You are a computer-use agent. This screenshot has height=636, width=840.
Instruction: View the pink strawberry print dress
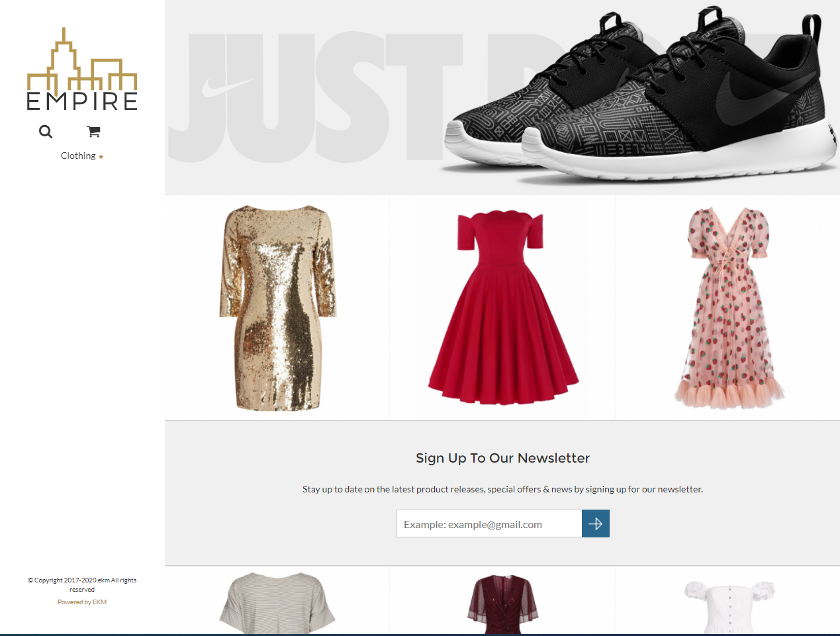[728, 308]
